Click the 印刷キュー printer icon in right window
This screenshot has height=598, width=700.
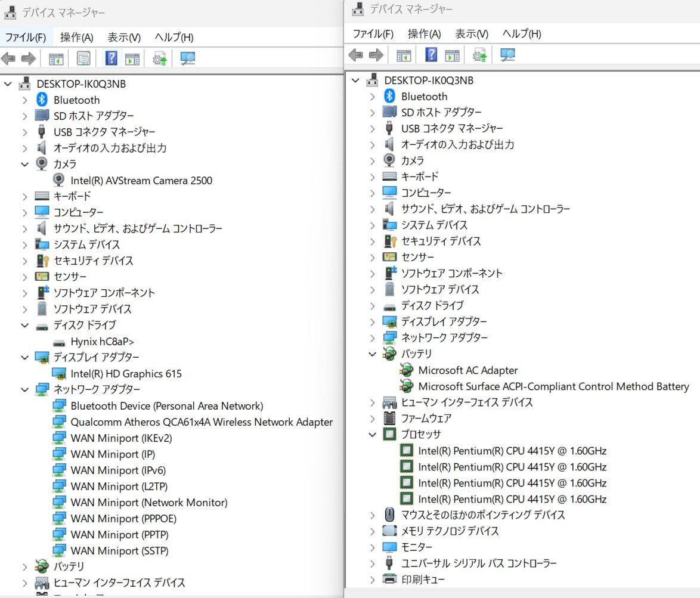click(x=390, y=580)
